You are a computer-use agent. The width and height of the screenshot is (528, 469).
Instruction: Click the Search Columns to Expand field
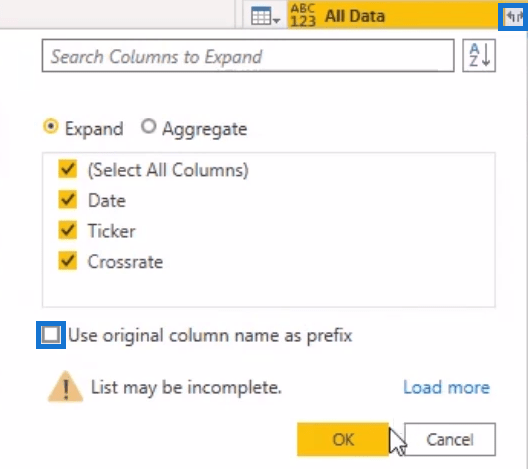(x=248, y=56)
